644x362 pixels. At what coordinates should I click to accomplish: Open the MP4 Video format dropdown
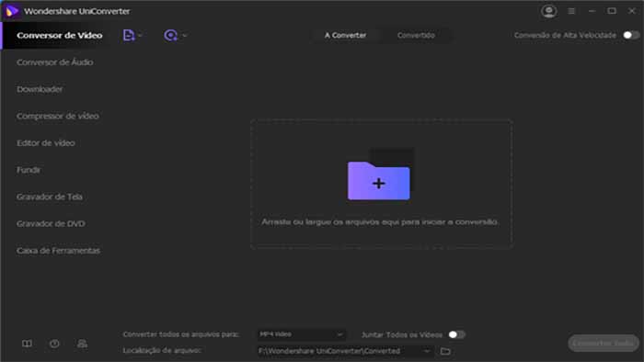tap(302, 334)
